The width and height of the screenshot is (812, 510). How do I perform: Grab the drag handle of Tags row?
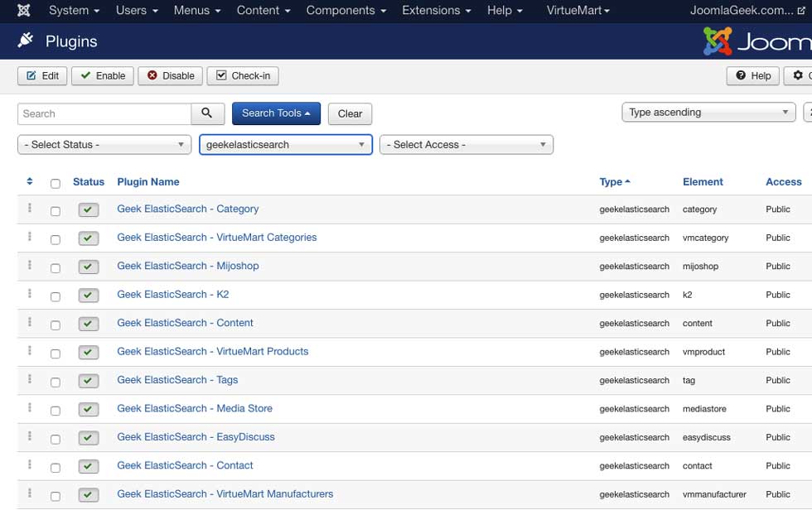(x=30, y=378)
